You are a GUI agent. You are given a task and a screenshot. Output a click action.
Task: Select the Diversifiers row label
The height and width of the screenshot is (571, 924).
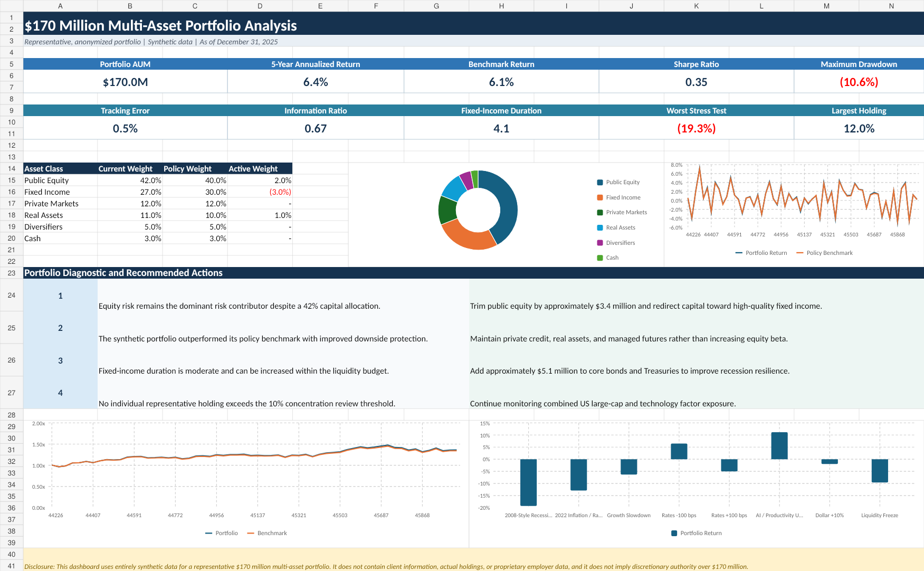pos(60,226)
